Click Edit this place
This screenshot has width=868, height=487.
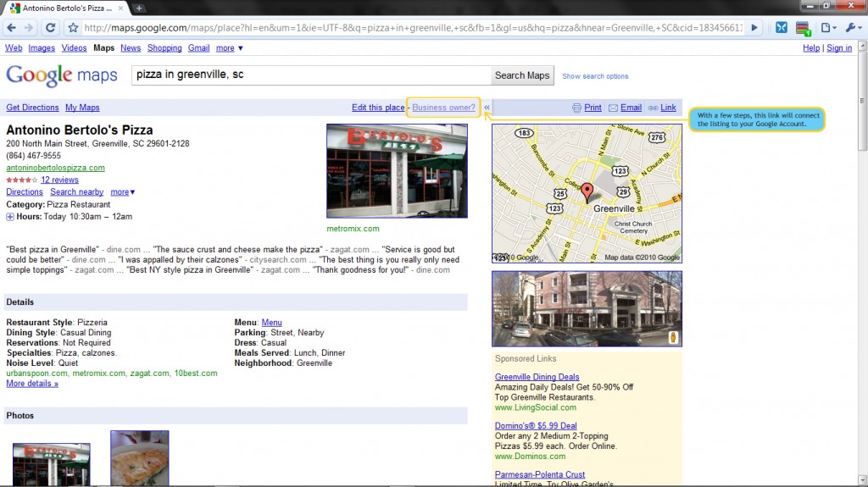click(378, 108)
